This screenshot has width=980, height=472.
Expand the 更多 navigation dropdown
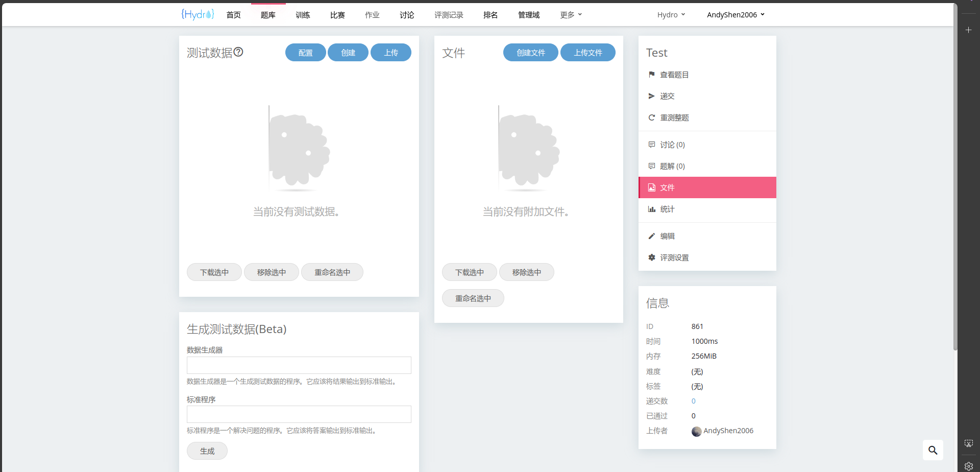tap(571, 15)
